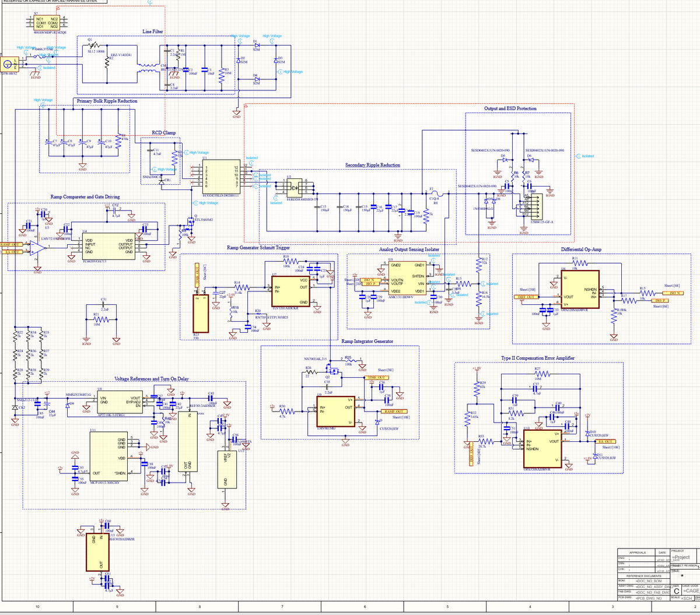Click resistor R4 470k symbol

(x=118, y=142)
